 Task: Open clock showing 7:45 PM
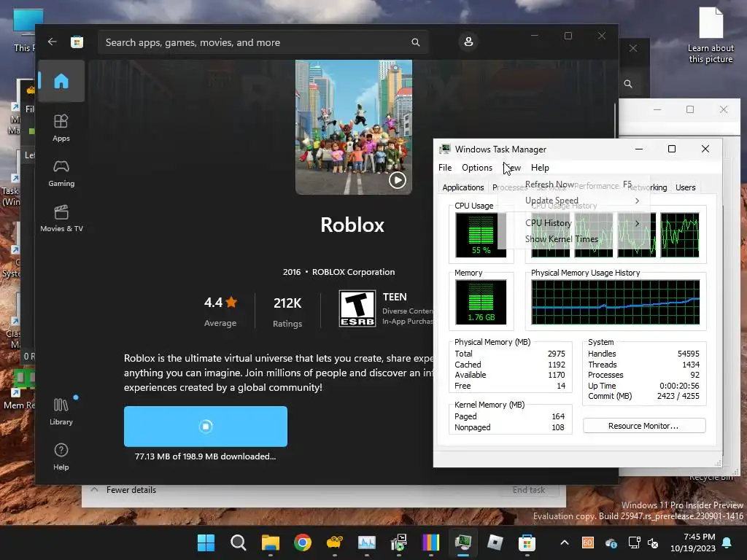(693, 542)
